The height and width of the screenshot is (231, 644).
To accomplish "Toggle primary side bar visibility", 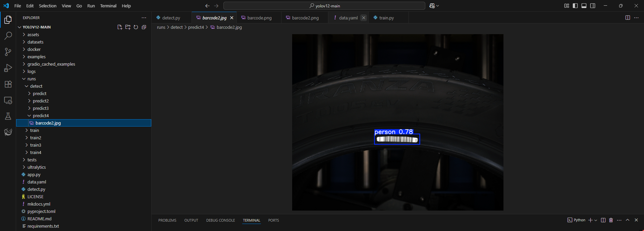I will tap(575, 6).
